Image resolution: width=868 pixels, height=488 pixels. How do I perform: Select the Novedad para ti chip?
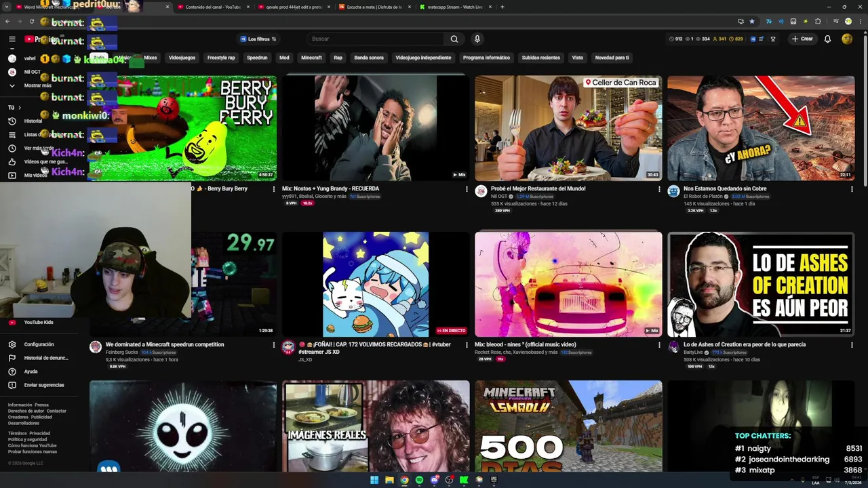tap(612, 58)
